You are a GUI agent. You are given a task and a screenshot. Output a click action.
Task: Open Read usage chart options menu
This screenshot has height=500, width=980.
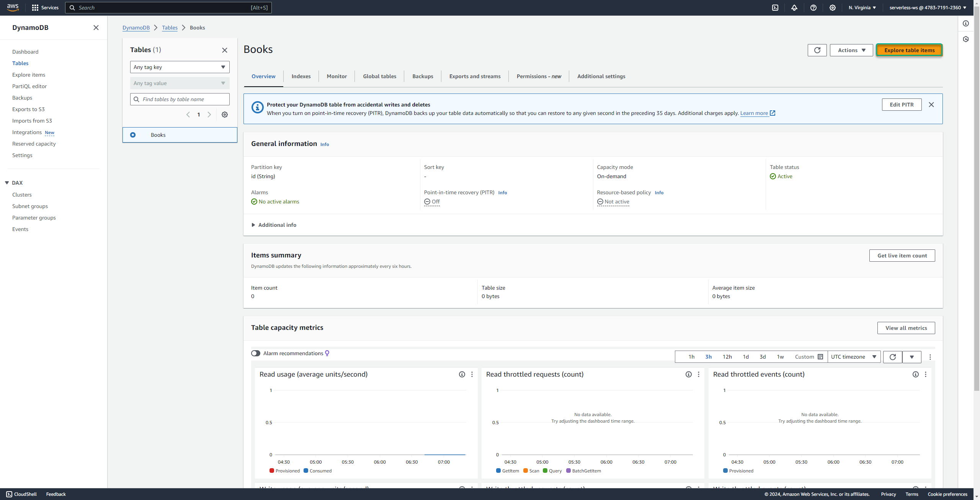click(472, 374)
